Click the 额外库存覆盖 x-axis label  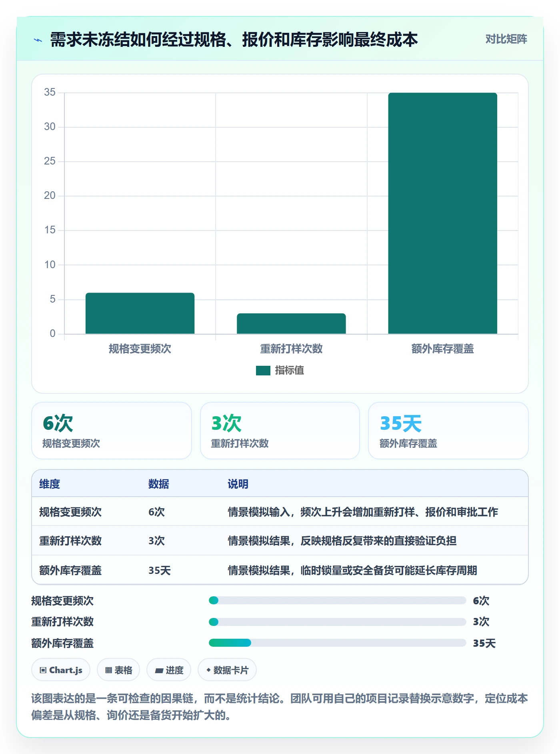[442, 349]
